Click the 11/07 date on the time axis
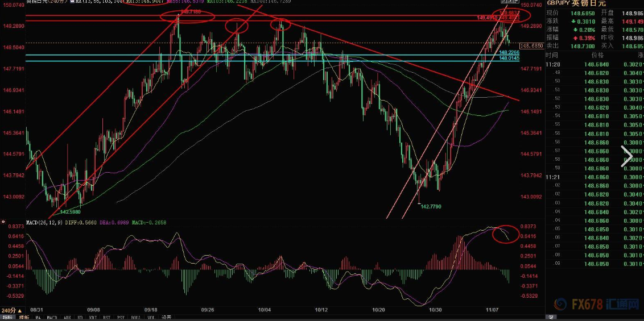The image size is (644, 321). click(x=492, y=310)
